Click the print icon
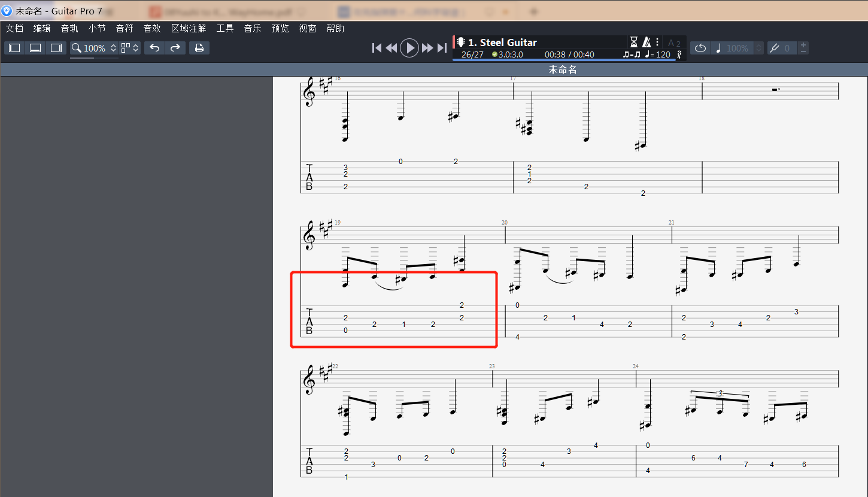 click(x=199, y=48)
